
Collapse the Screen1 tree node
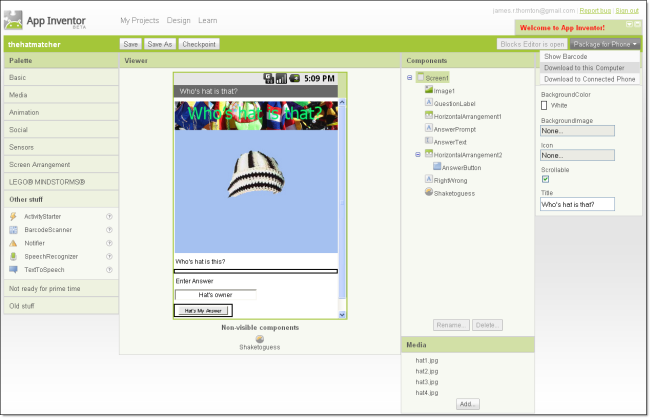point(409,77)
